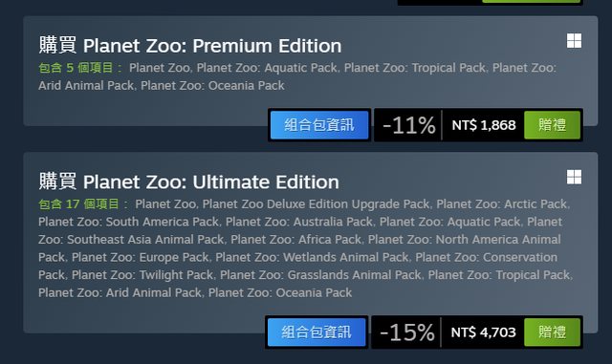The width and height of the screenshot is (612, 364).
Task: Click the -15% discount badge
Action: (407, 332)
